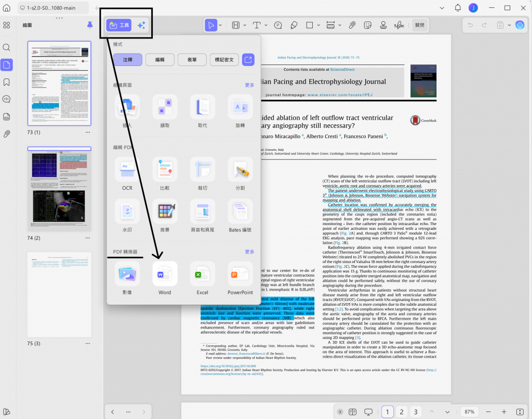The image size is (532, 419).
Task: Choose the 旋轉 page tool
Action: point(240,112)
